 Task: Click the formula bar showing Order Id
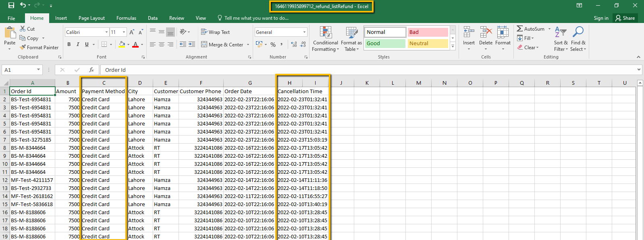[x=363, y=70]
